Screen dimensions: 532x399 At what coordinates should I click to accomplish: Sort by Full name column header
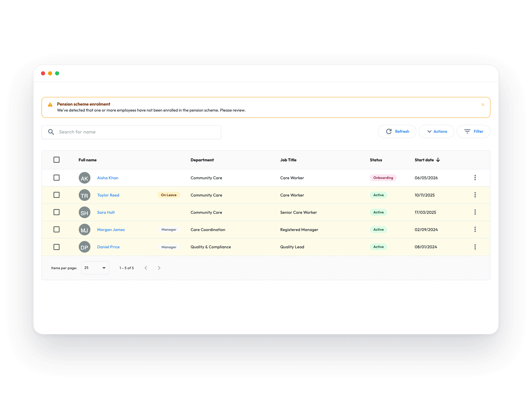coord(88,160)
